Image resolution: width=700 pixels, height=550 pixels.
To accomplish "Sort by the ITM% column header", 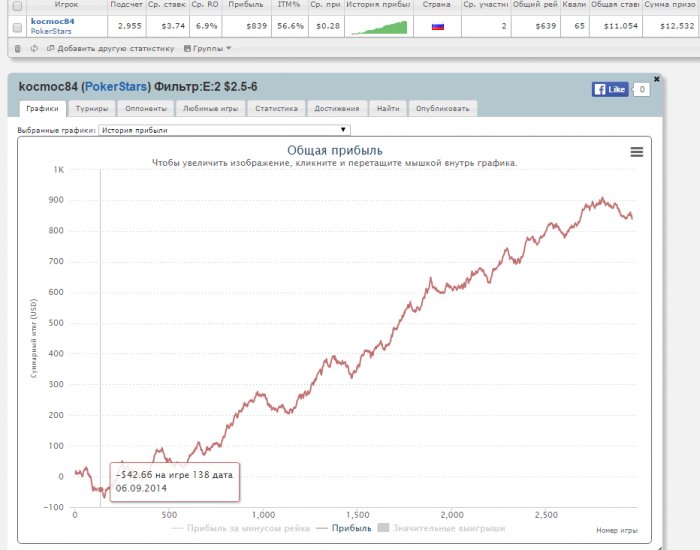I will point(289,4).
